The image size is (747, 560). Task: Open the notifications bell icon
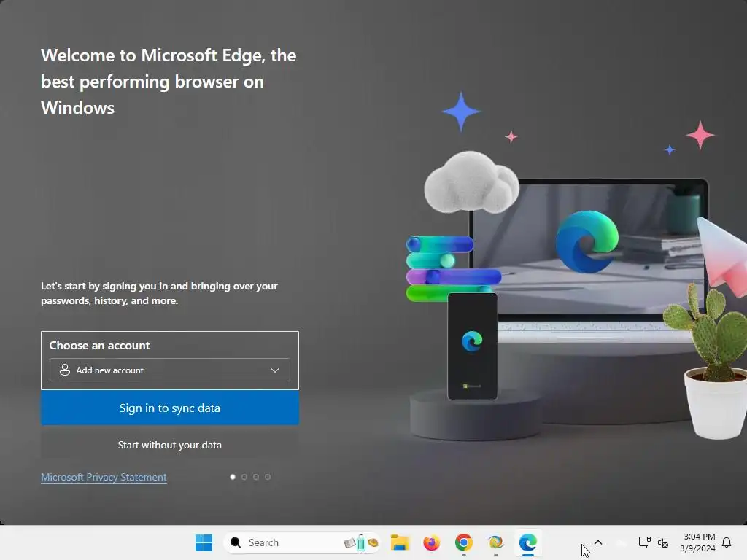coord(727,542)
